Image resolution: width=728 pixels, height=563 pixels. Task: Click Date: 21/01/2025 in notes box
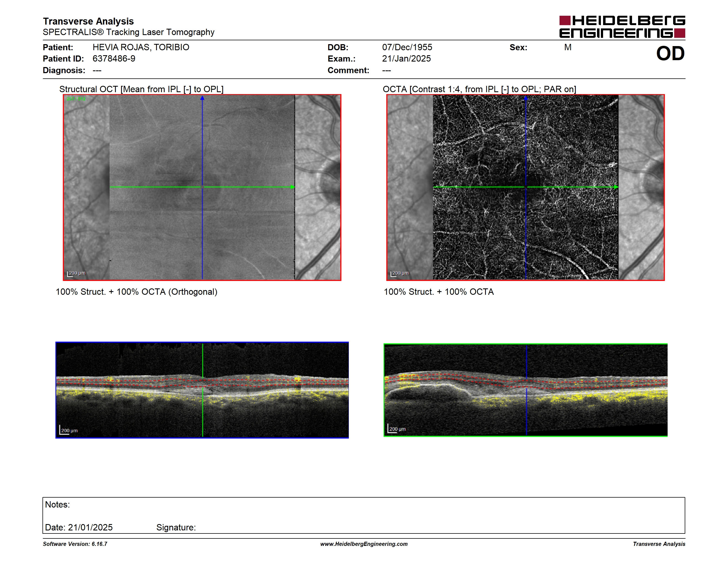pos(79,527)
